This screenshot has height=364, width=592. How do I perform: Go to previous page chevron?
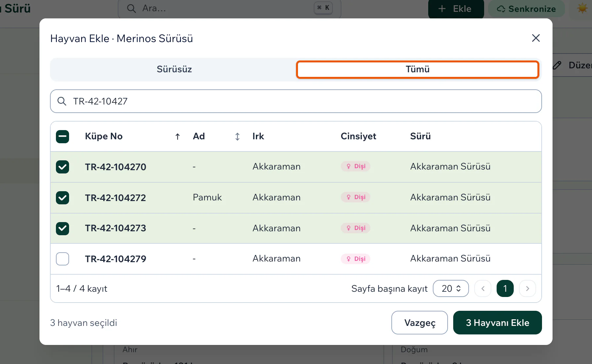click(x=483, y=288)
